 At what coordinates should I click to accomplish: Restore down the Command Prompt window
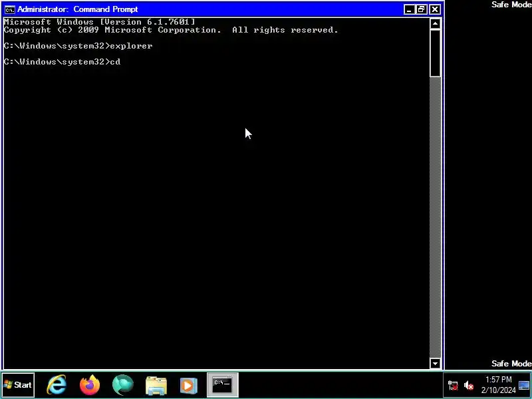[422, 9]
